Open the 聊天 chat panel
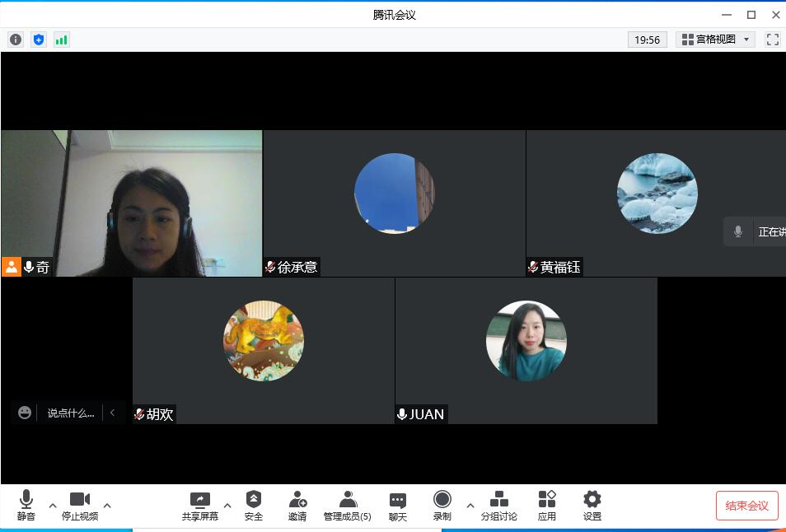 coord(398,506)
